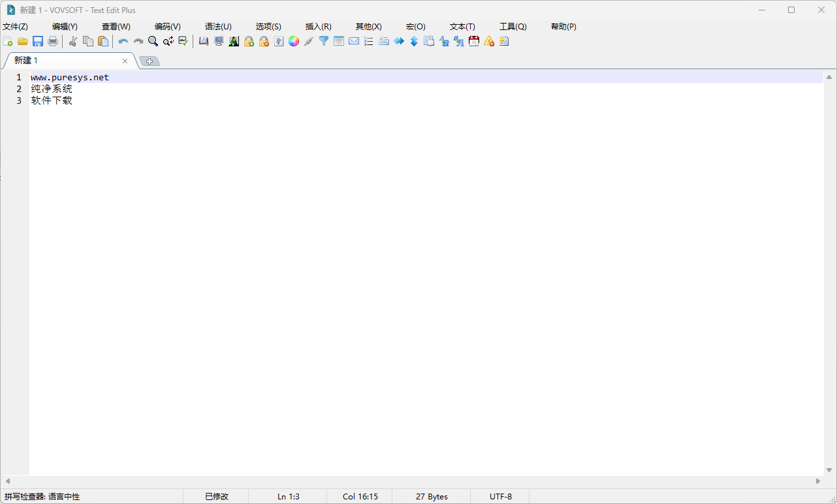The image size is (837, 504).
Task: Undo the last edit
Action: (x=123, y=41)
